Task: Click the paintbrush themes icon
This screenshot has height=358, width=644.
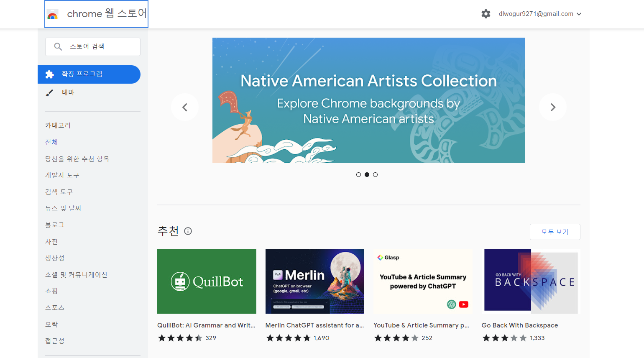Action: (49, 93)
